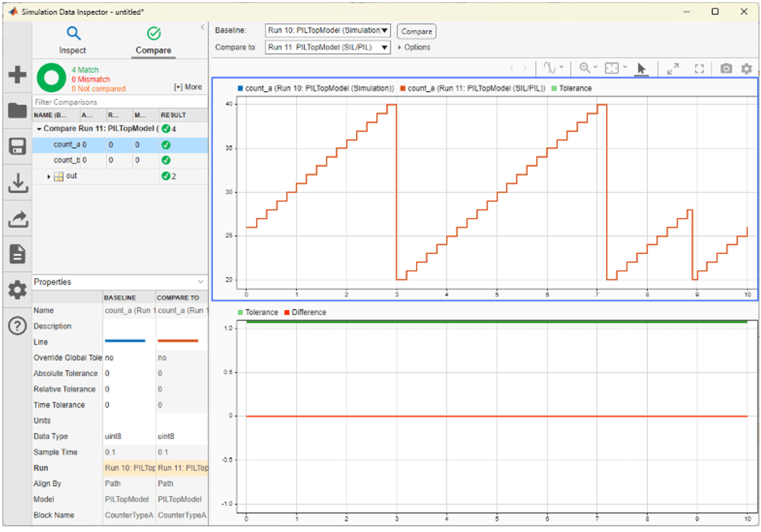Click the Compare button
Screen dimensions: 761x532
(416, 30)
